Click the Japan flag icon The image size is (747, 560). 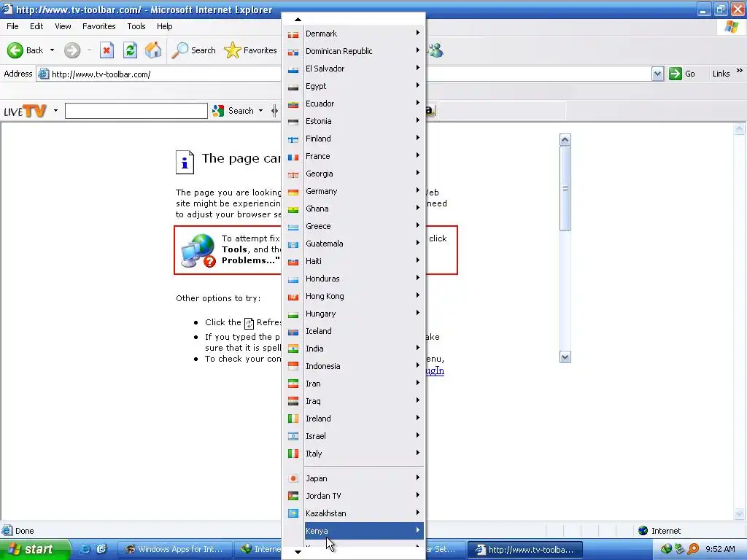point(293,478)
